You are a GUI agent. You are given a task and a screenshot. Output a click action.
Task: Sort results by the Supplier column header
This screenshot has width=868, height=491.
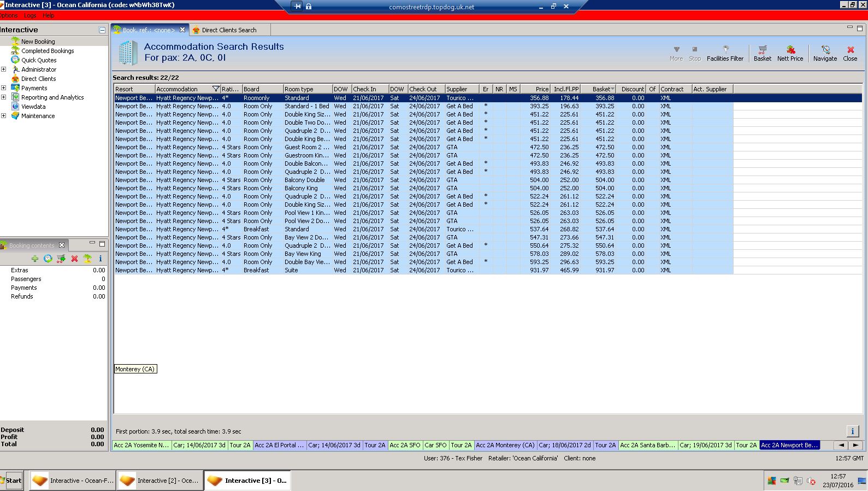click(x=462, y=89)
